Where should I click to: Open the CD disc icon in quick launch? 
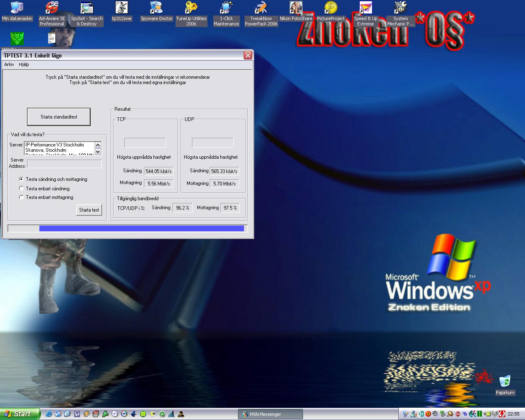114,414
